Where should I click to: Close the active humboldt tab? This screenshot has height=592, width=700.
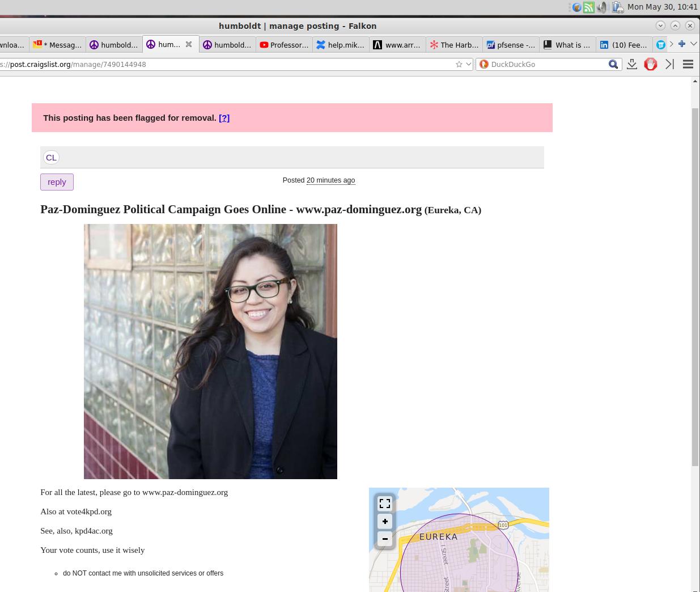189,44
